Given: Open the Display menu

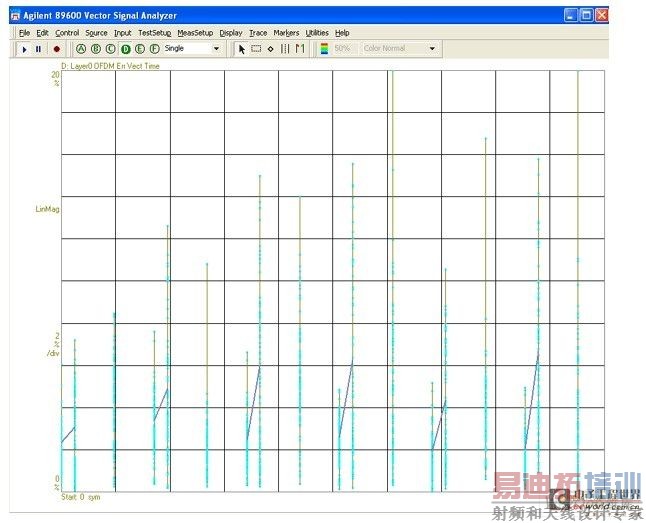Looking at the screenshot, I should pos(231,33).
